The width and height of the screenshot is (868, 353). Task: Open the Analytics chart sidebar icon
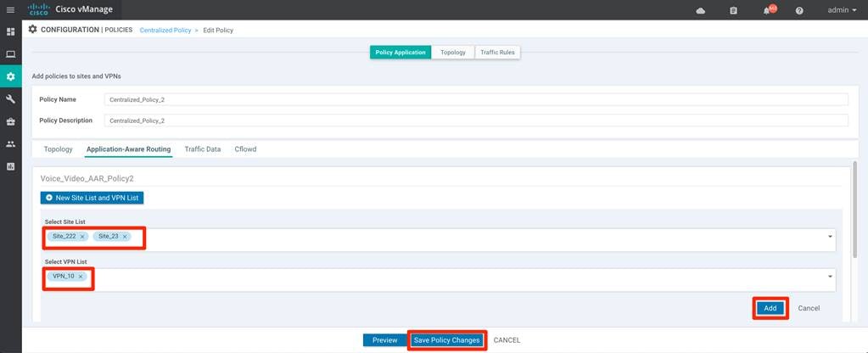[x=10, y=166]
